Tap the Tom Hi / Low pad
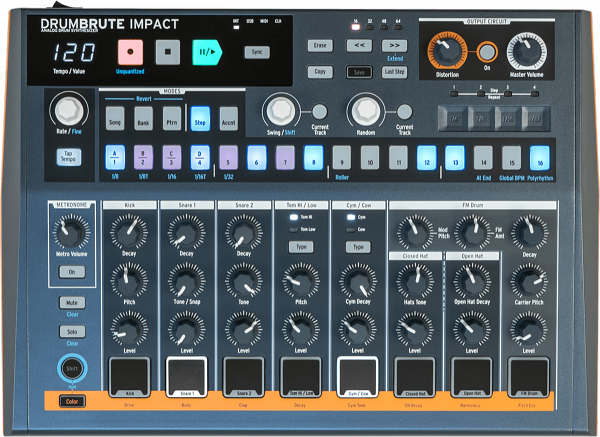The width and height of the screenshot is (600, 437). [x=300, y=377]
